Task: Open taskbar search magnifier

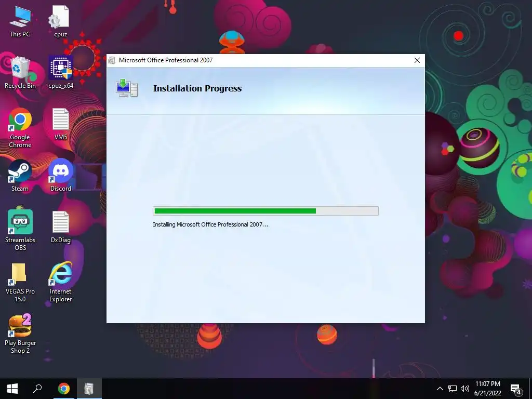Action: (37, 389)
